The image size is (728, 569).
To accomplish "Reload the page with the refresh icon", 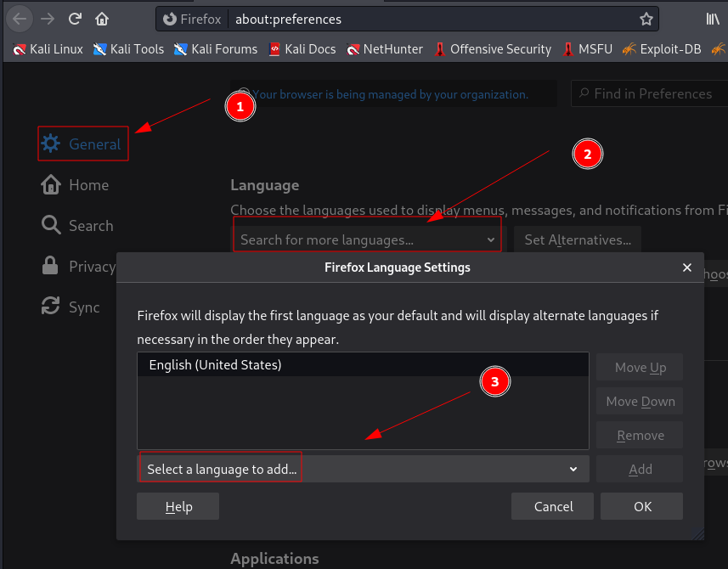I will click(75, 19).
